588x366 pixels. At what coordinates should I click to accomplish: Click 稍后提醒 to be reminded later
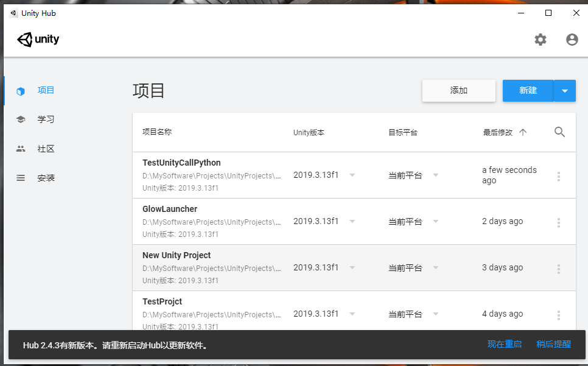553,344
